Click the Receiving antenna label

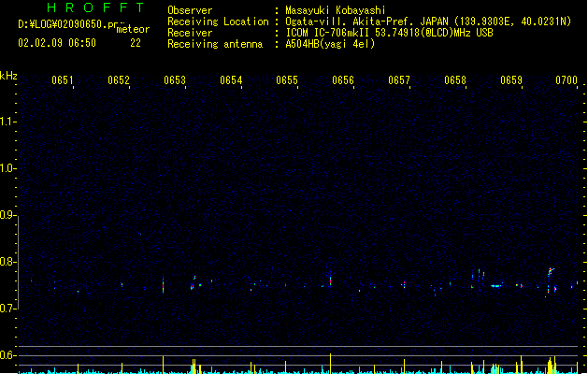pyautogui.click(x=215, y=44)
